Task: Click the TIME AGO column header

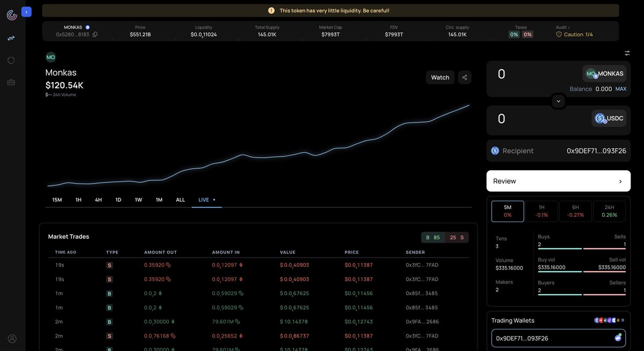Action: (x=65, y=252)
